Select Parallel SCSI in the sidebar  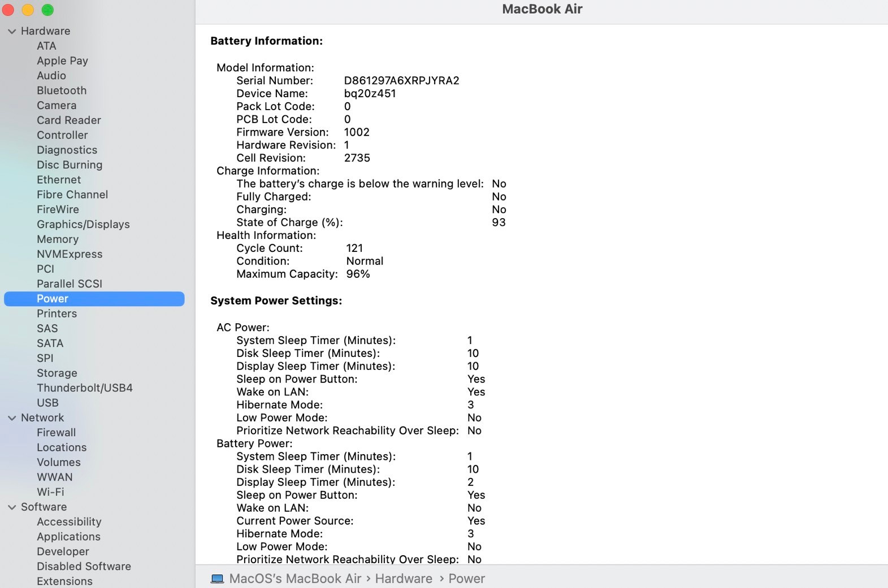pyautogui.click(x=70, y=284)
